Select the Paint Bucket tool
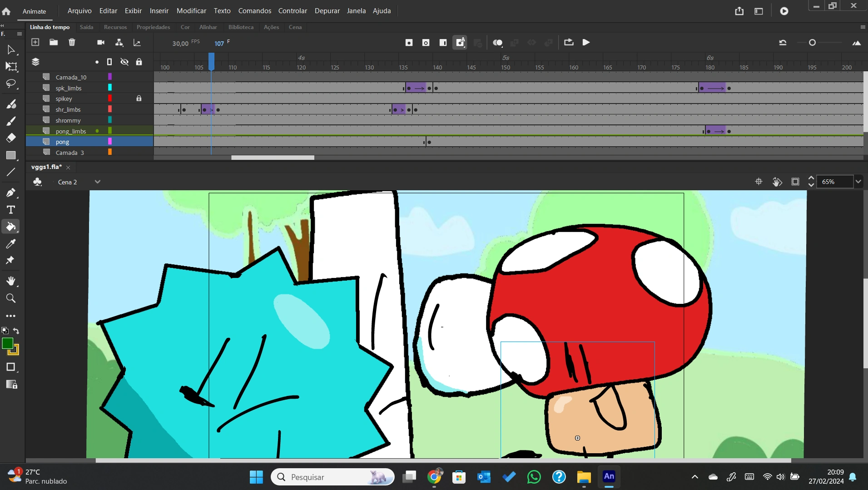868x490 pixels. point(11,227)
